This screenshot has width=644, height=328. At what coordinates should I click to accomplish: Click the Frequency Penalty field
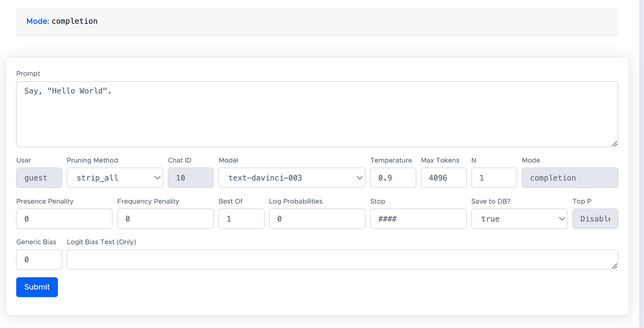(x=165, y=219)
